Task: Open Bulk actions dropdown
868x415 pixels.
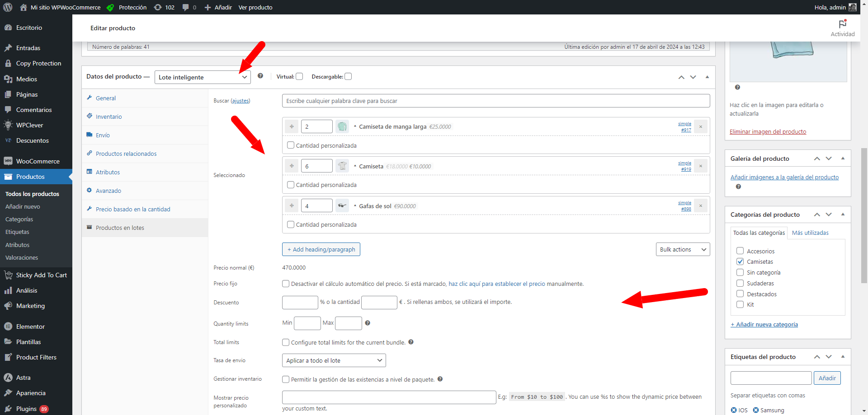Action: coord(683,249)
